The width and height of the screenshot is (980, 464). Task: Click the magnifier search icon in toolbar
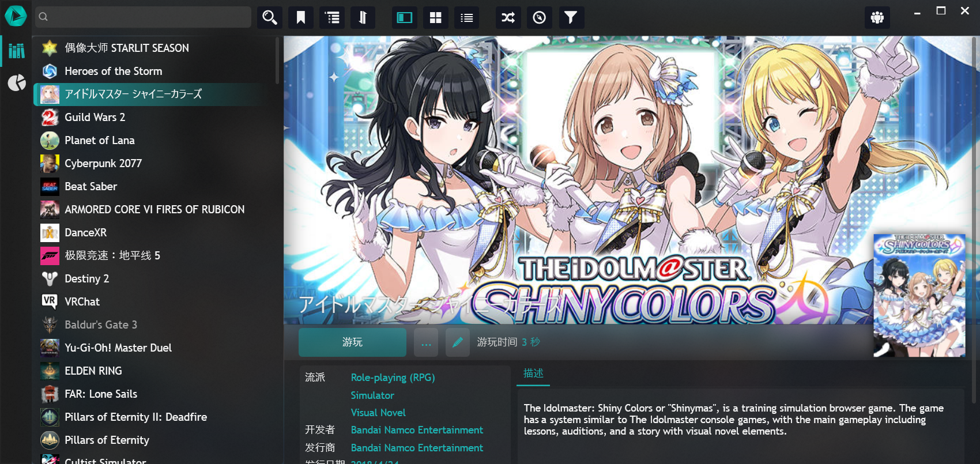(269, 17)
